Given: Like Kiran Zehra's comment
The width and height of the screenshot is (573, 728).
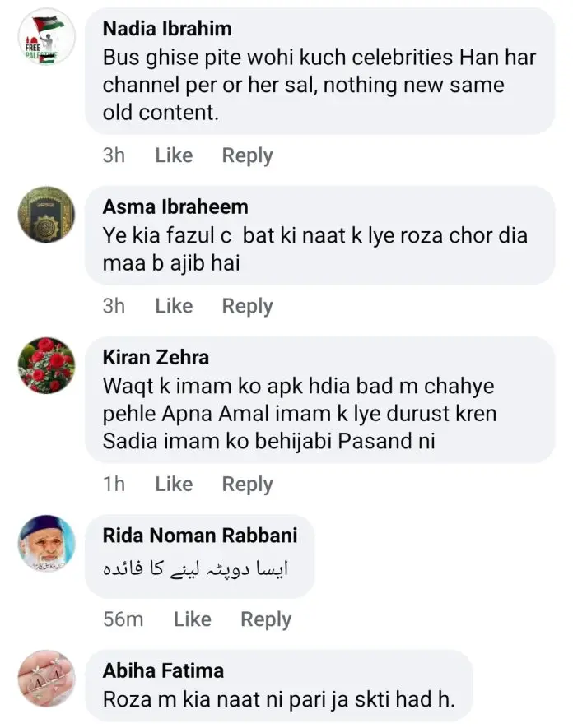Looking at the screenshot, I should pyautogui.click(x=174, y=485).
